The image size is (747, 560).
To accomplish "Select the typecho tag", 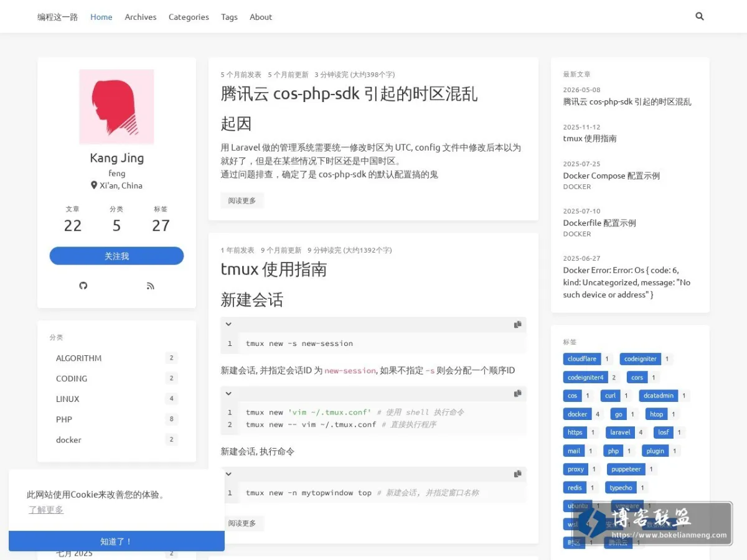I will pos(621,488).
